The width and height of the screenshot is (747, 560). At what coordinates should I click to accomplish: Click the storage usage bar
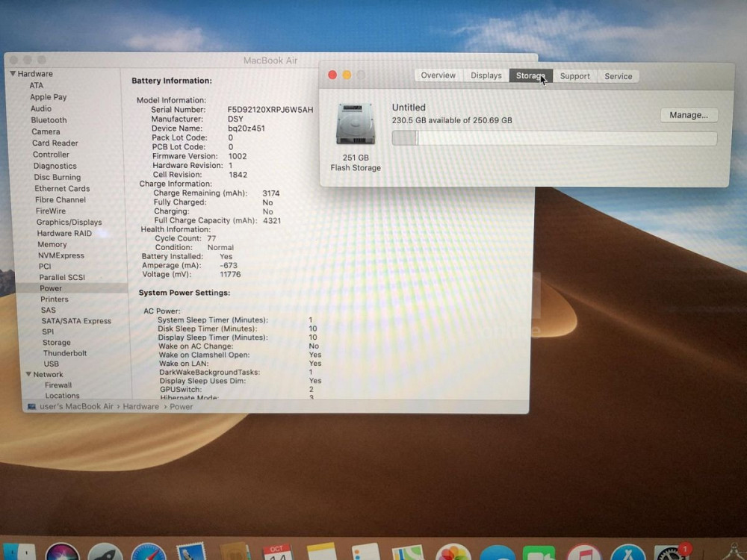554,138
